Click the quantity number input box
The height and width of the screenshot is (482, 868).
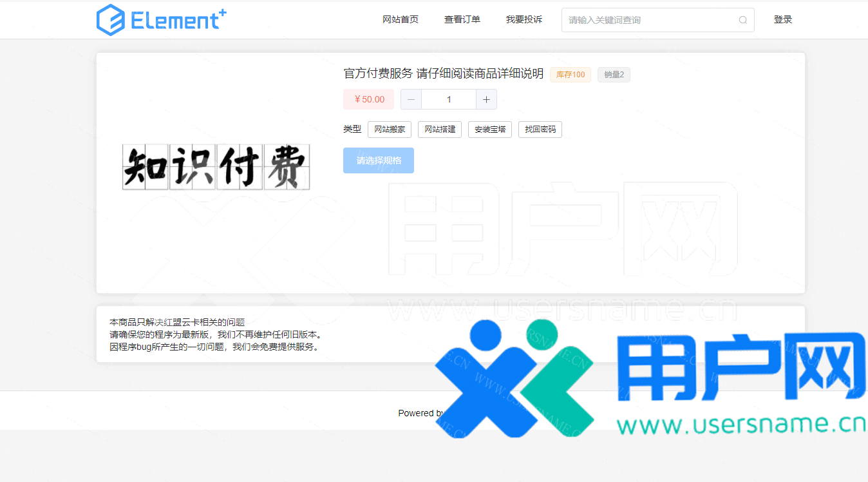coord(449,99)
